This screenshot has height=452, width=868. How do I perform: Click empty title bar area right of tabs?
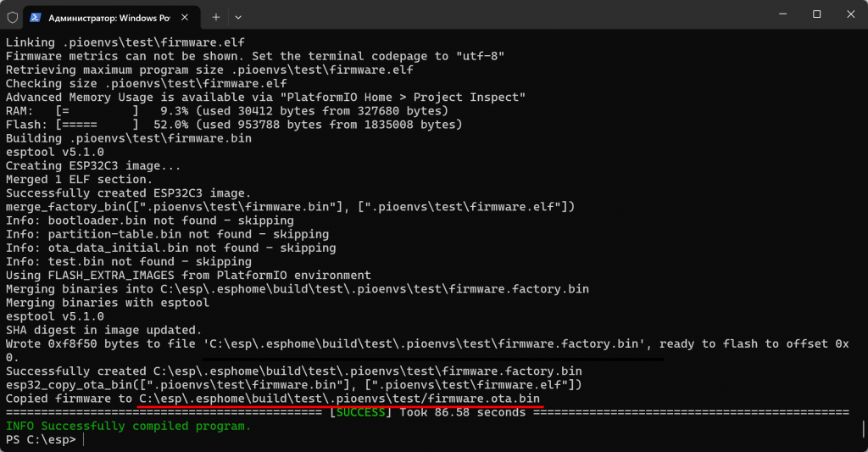coord(509,15)
